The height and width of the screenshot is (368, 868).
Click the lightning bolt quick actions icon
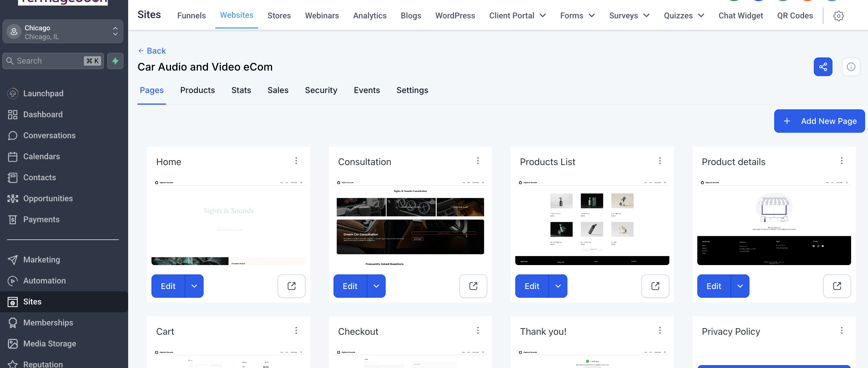click(115, 61)
